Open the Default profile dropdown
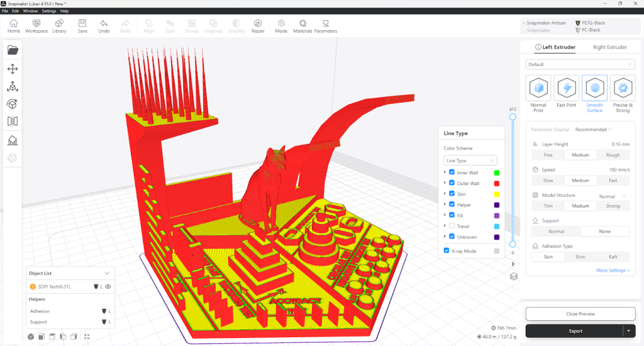Screen dimensions: 644x346 click(x=580, y=65)
